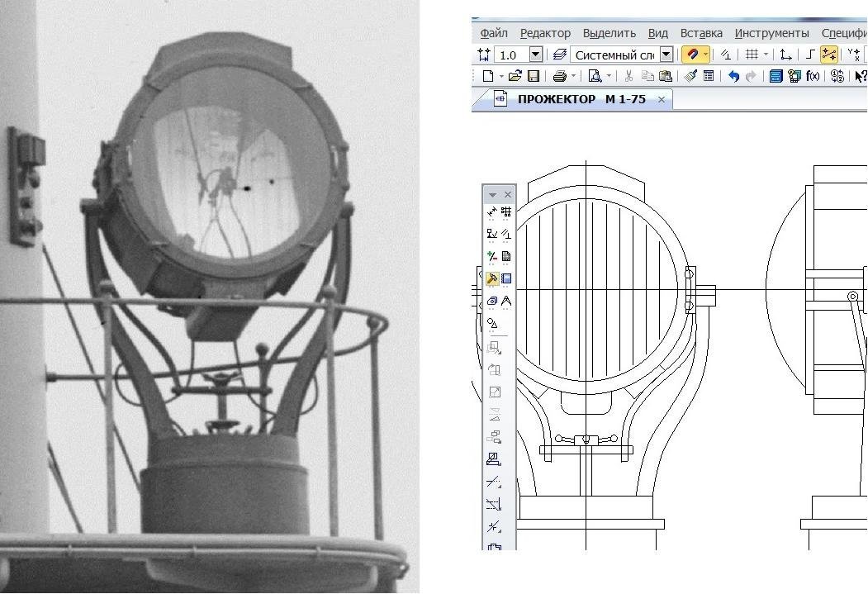Click the Save document floppy disk icon

pyautogui.click(x=534, y=77)
